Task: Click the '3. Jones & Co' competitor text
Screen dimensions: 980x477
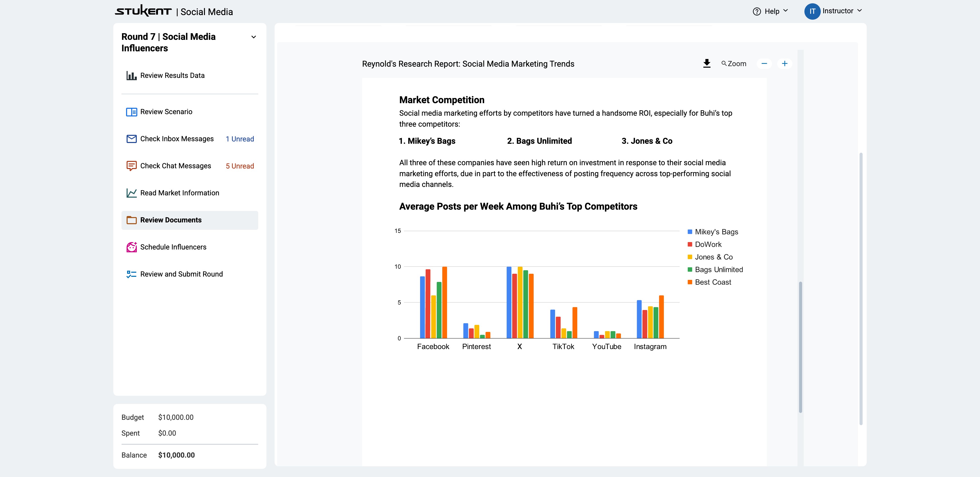Action: [647, 141]
